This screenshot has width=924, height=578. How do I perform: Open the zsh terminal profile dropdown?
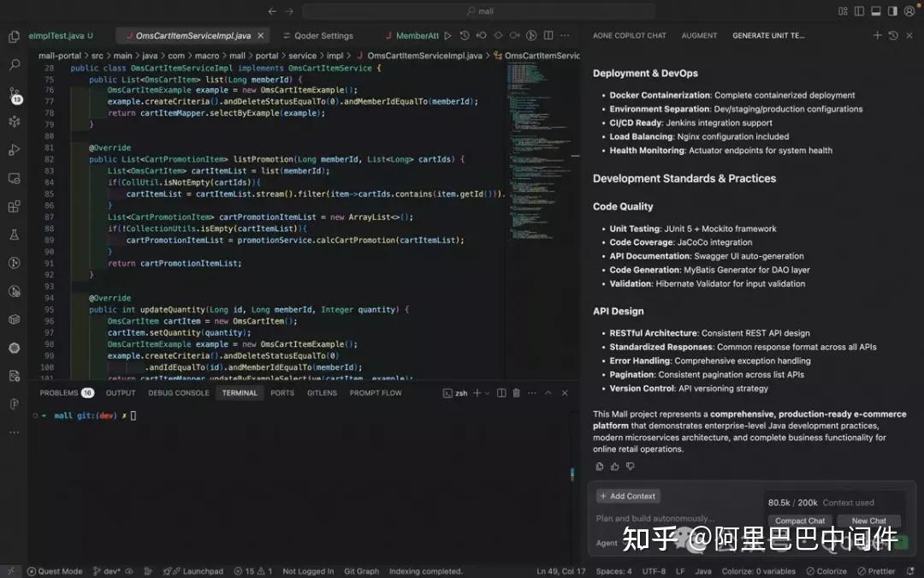tap(486, 393)
